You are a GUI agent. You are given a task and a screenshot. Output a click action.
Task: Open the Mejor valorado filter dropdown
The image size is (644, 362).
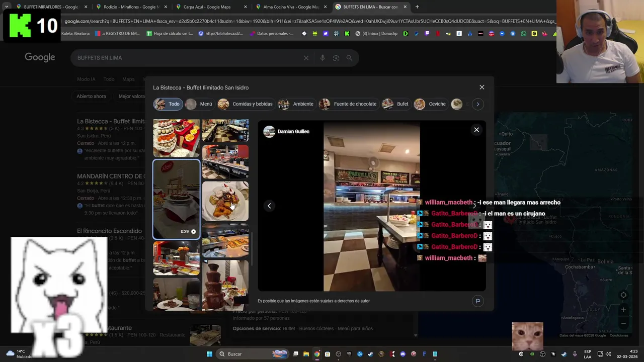(x=132, y=96)
